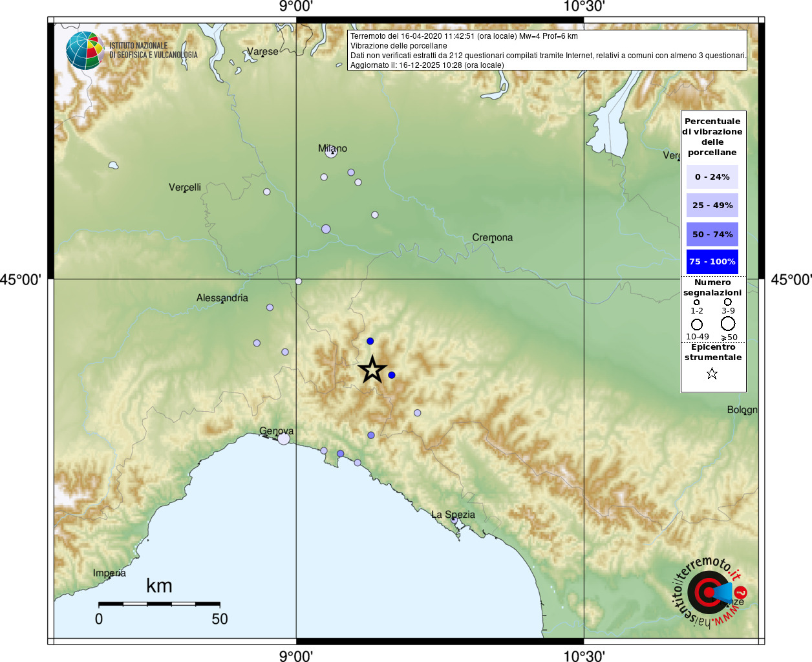Click the dark blue marker north of epicenter

370,341
